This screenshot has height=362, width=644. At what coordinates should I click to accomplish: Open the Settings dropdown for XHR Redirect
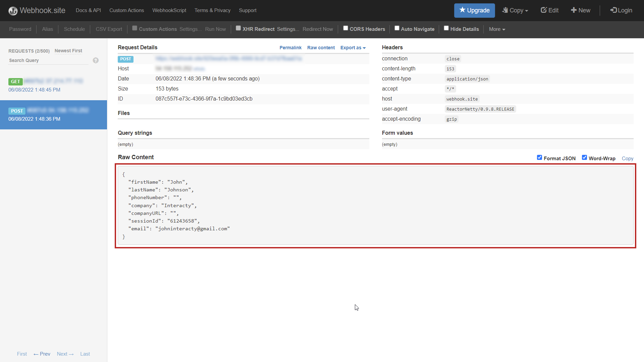(x=287, y=29)
